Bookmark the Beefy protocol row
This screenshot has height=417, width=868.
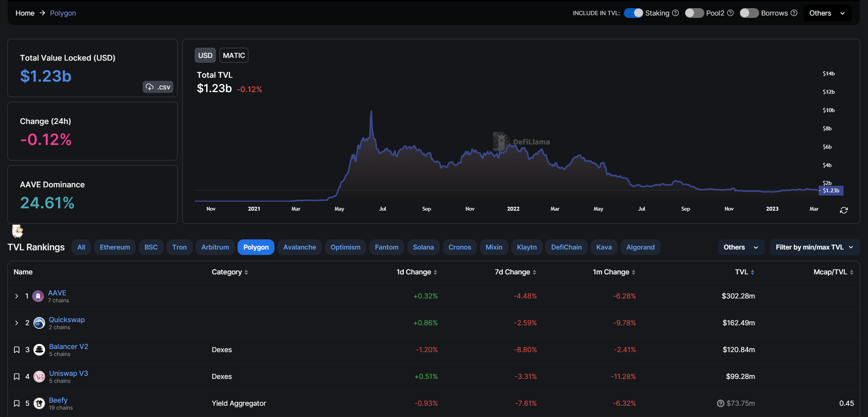tap(17, 403)
